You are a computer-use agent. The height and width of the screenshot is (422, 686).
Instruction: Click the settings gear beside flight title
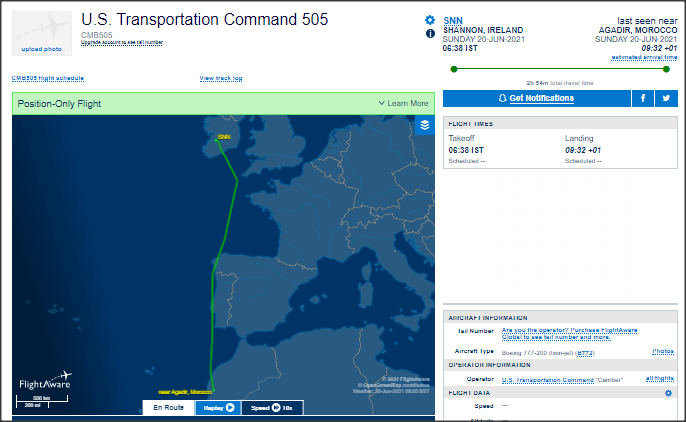(x=430, y=20)
